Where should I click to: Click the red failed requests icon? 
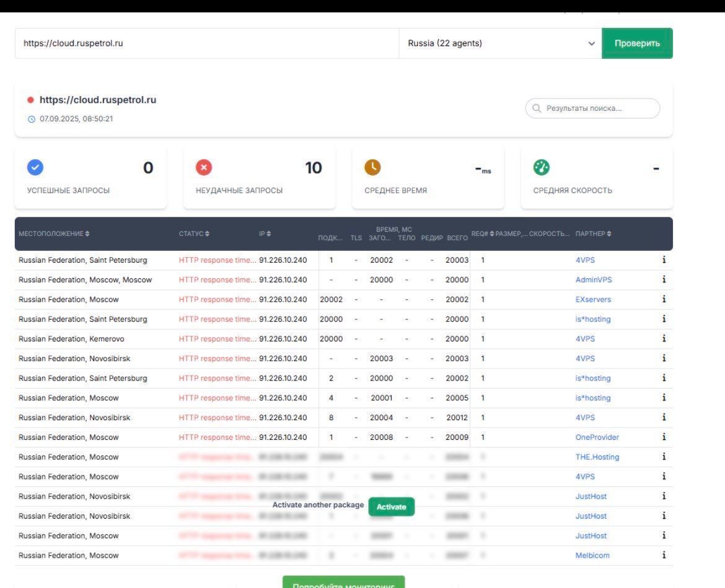point(204,168)
